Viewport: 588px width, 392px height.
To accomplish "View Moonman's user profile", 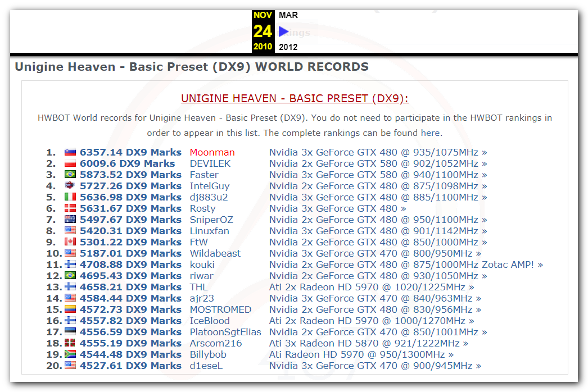I will (x=212, y=153).
